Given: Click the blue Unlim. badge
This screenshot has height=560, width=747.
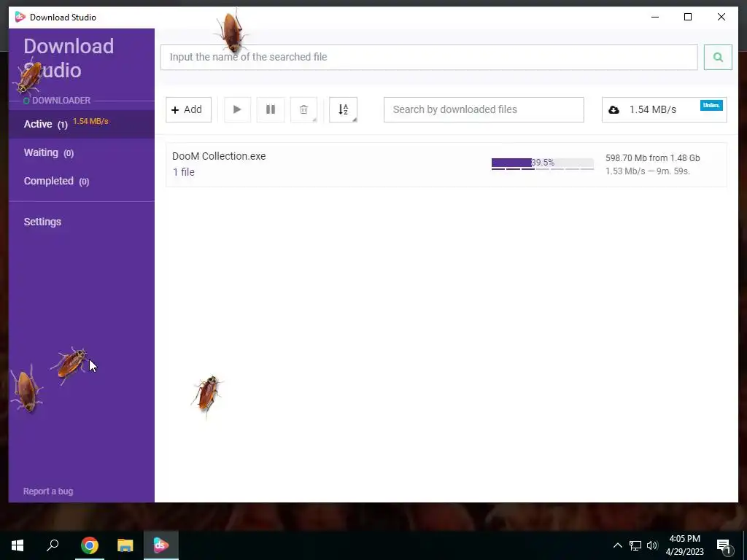Looking at the screenshot, I should pyautogui.click(x=711, y=105).
